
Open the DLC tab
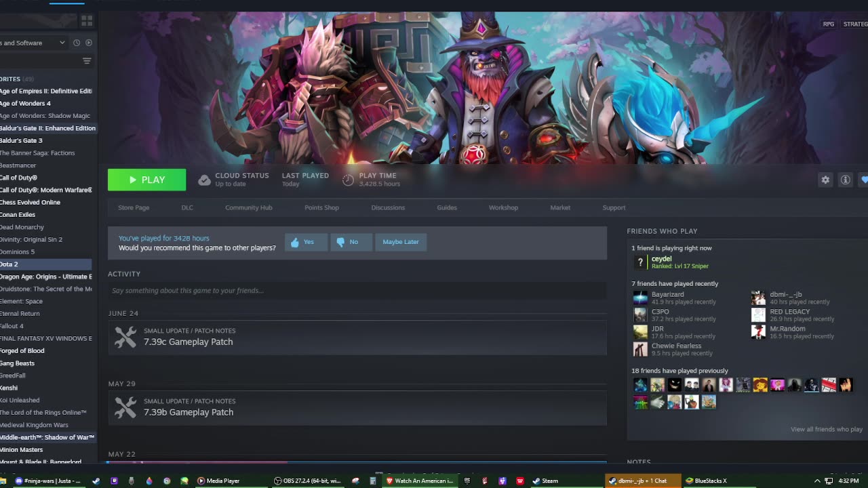click(x=187, y=207)
